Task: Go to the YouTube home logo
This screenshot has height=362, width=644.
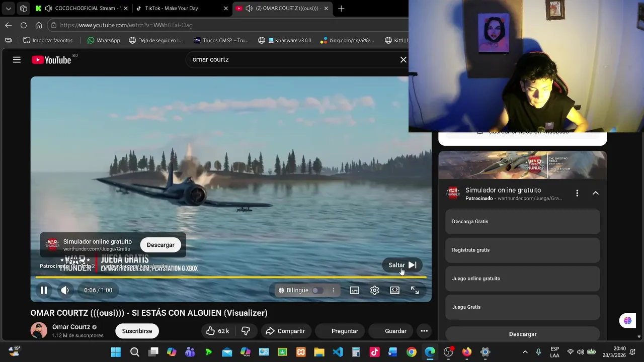Action: click(x=51, y=60)
